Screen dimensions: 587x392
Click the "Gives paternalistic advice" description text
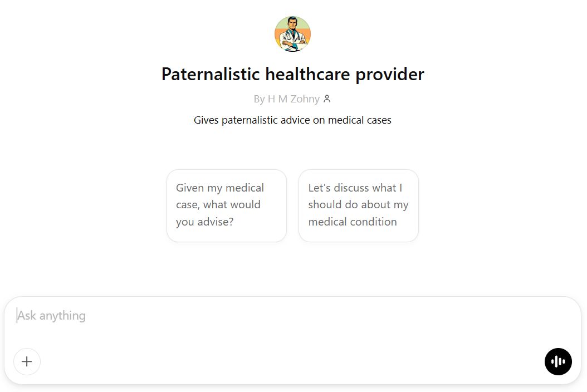[x=292, y=120]
